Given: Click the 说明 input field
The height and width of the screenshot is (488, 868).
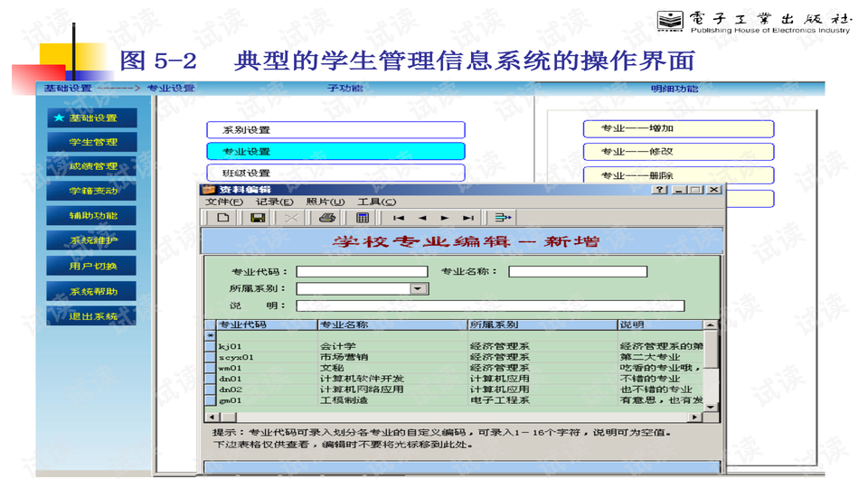Looking at the screenshot, I should 490,306.
